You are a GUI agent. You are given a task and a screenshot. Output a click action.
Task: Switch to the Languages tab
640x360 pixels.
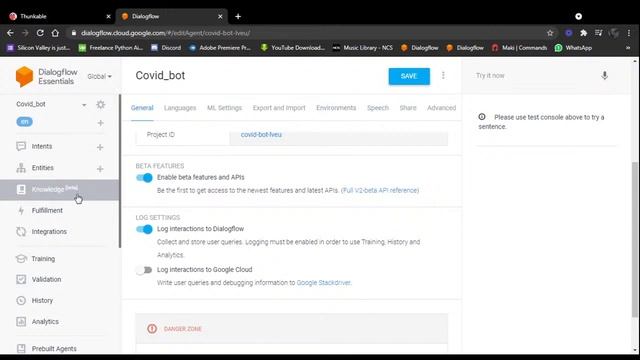180,108
